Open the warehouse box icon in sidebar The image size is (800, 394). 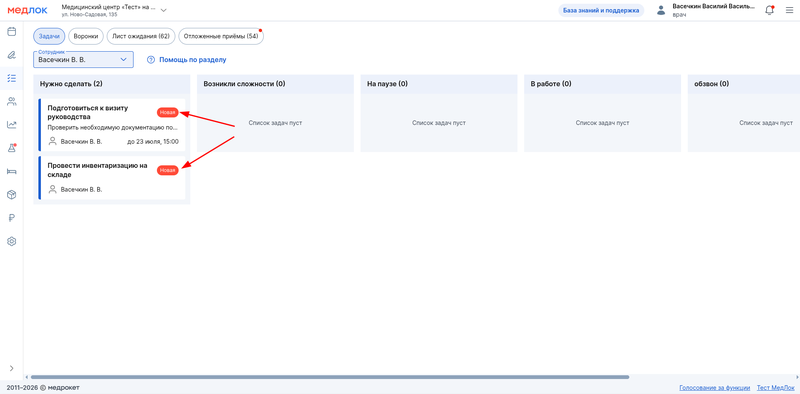pyautogui.click(x=11, y=194)
